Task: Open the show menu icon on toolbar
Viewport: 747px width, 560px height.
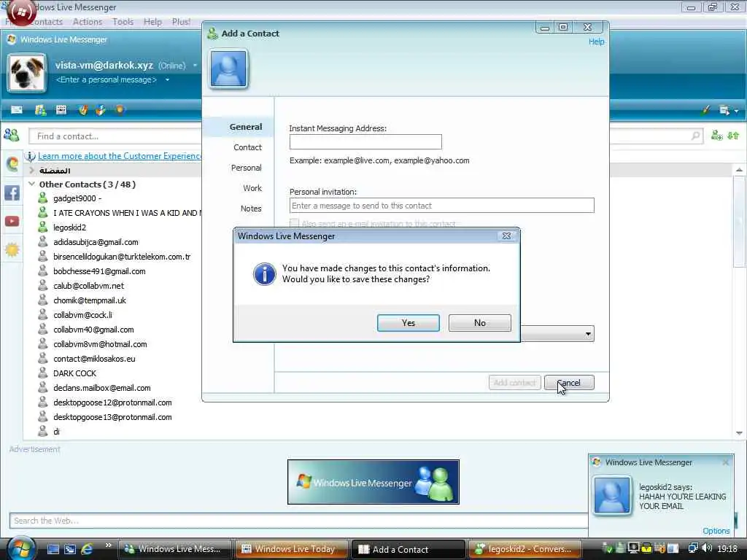Action: pyautogui.click(x=724, y=110)
